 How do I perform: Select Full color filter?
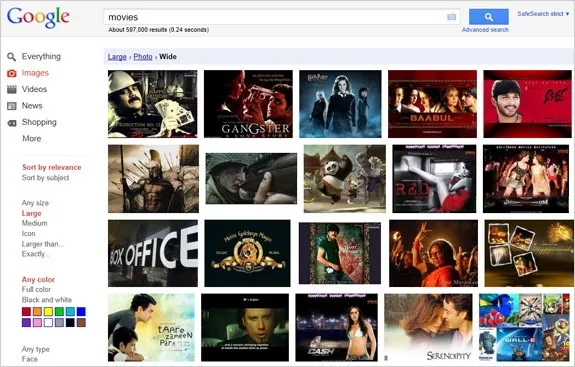coord(36,290)
